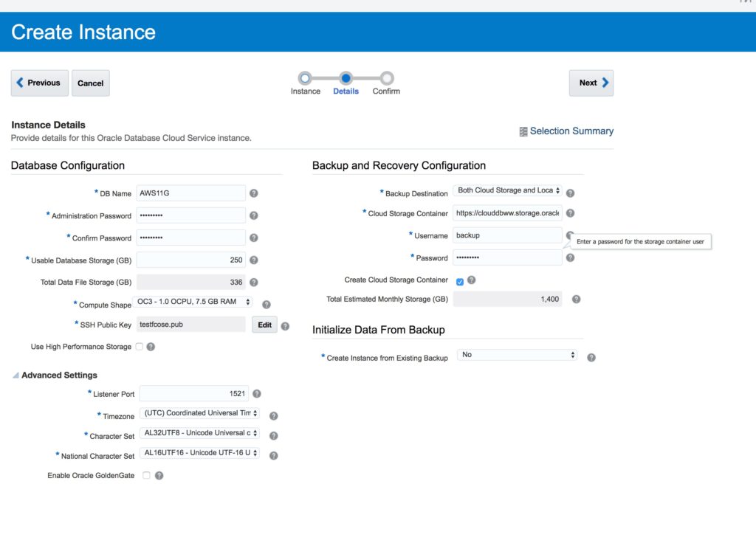The image size is (756, 540).
Task: Enable Oracle GoldenGate checkbox
Action: 146,476
